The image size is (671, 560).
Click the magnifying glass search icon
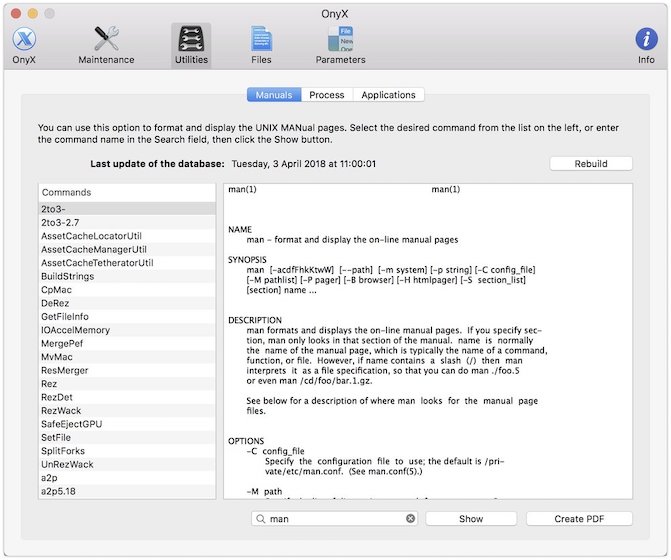261,519
